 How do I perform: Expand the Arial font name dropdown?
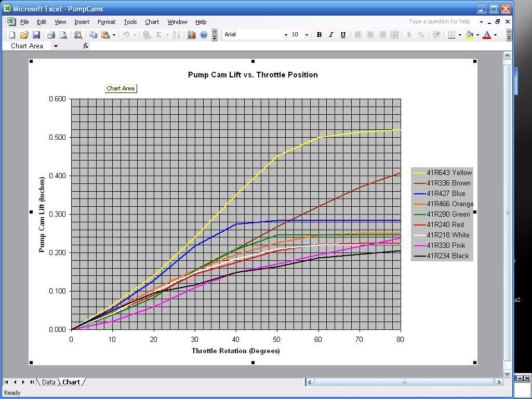tap(285, 35)
